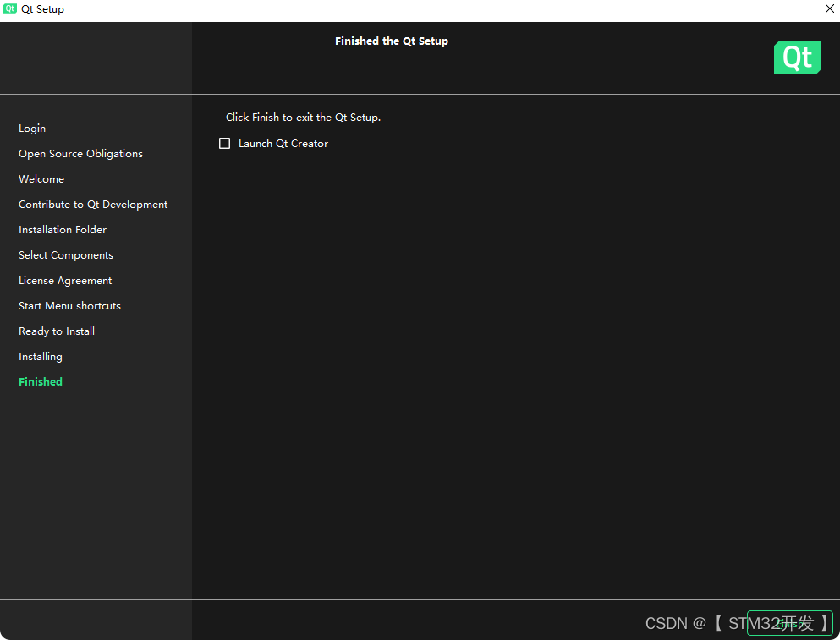Screen dimensions: 840x640
Task: Select the Open Source Obligations step
Action: point(81,154)
